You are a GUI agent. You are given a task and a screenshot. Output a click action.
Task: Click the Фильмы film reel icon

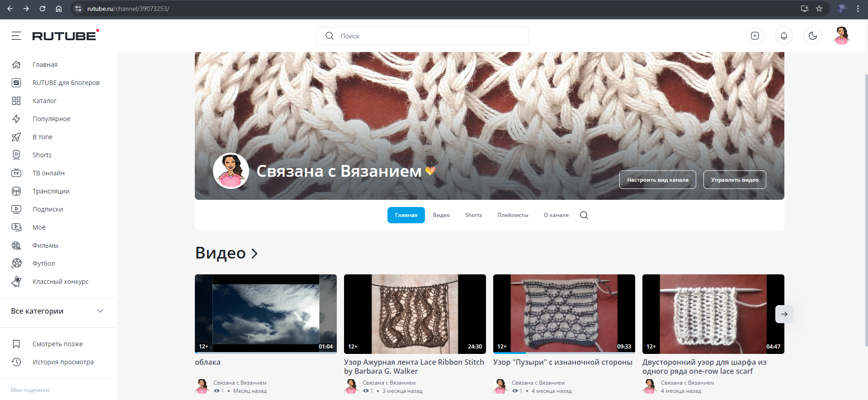pyautogui.click(x=16, y=245)
